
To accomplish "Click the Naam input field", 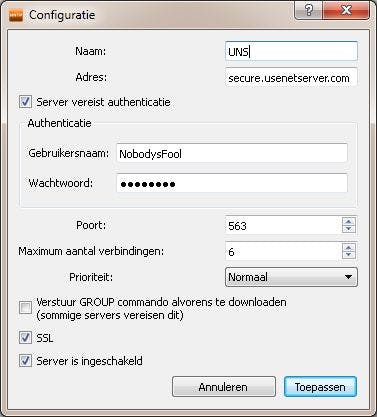I will (x=291, y=51).
